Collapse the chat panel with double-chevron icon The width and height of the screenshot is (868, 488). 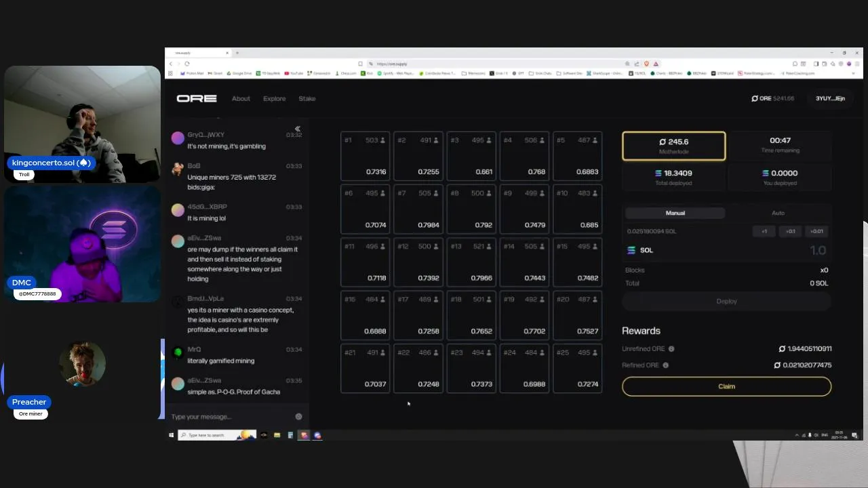coord(297,129)
